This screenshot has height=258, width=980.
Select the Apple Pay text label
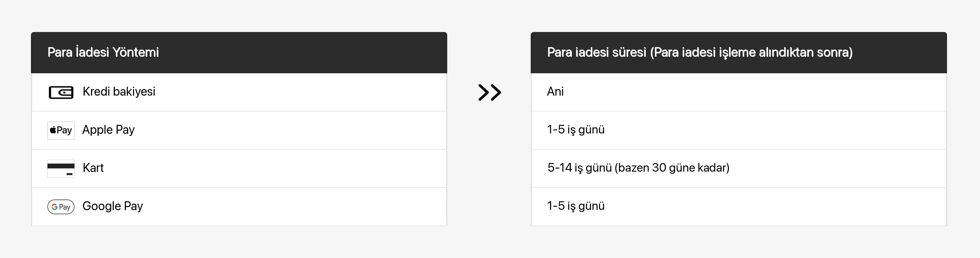click(109, 130)
